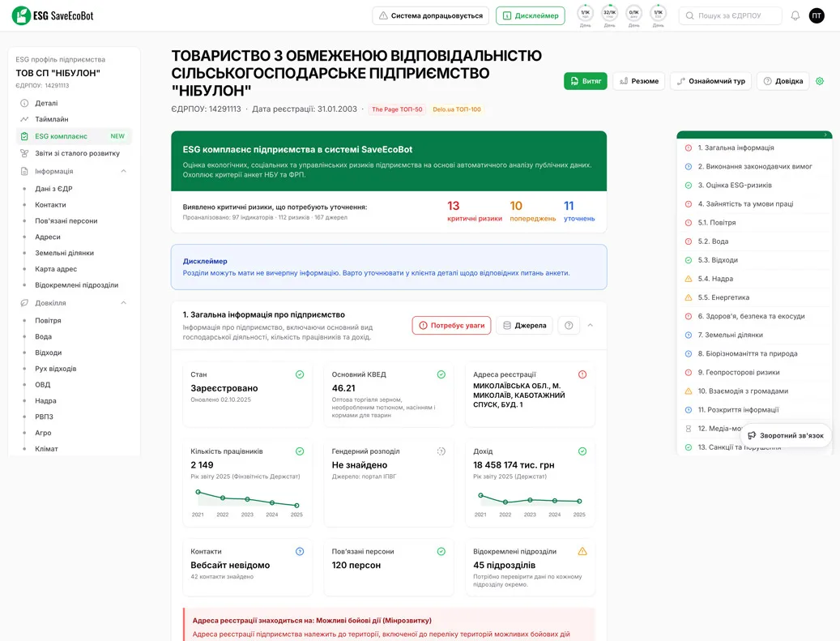
Task: Click status icon on Основний КВЕД card
Action: point(441,374)
